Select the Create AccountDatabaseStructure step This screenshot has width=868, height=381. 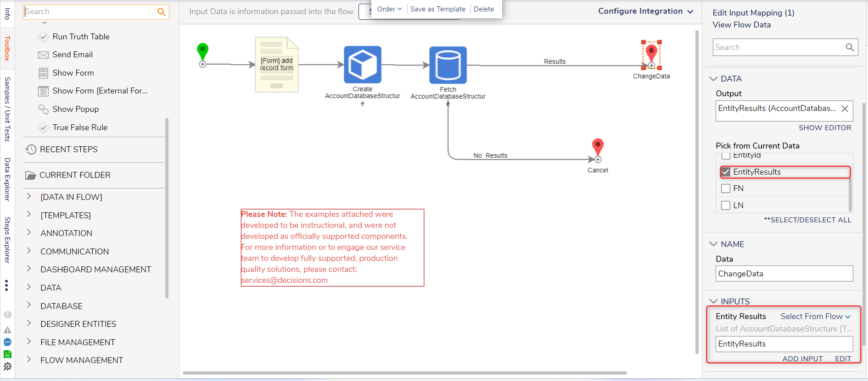click(363, 65)
